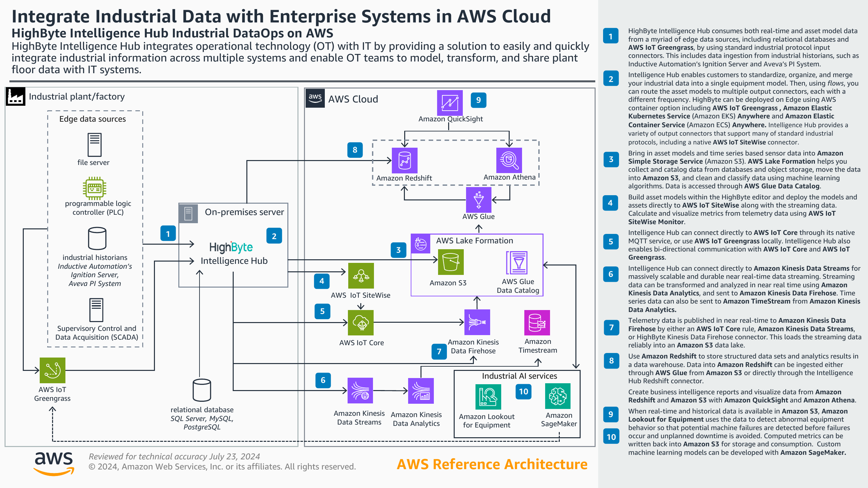Click the "Reviewed for technical accuracy" line
Viewport: 868px width, 488px height.
point(174,456)
